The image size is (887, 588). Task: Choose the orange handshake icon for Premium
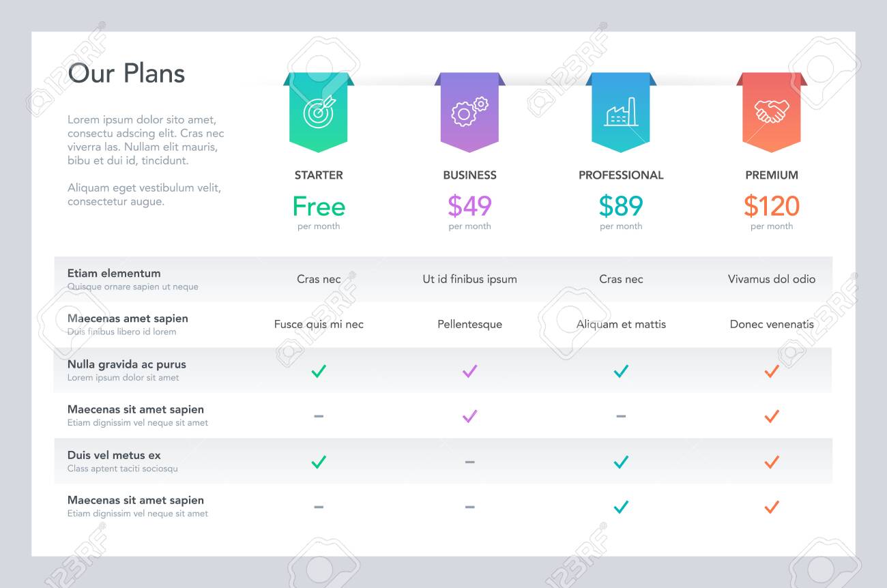[772, 112]
